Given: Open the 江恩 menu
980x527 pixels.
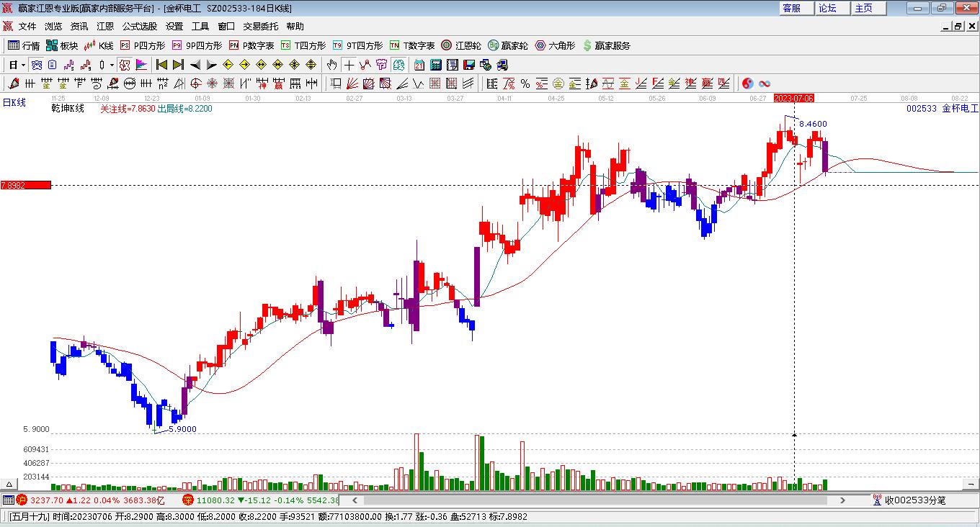Looking at the screenshot, I should [105, 27].
